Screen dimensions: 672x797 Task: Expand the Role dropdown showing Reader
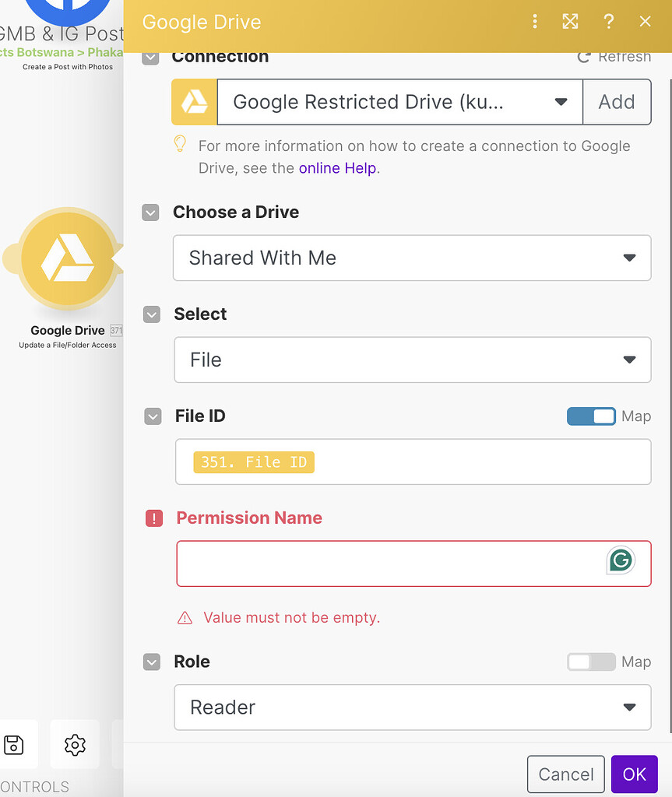(412, 707)
